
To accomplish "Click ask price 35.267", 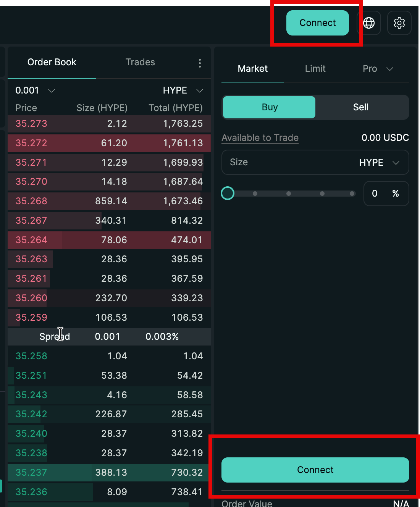I will tap(31, 221).
